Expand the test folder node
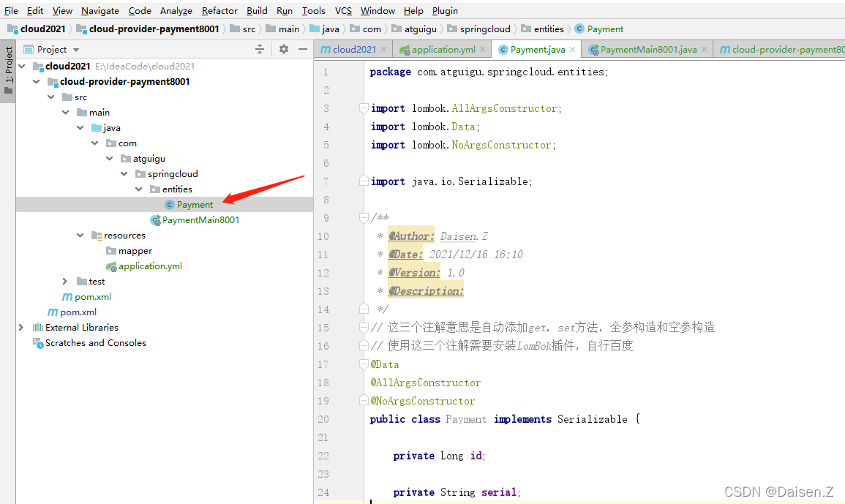 (x=65, y=282)
